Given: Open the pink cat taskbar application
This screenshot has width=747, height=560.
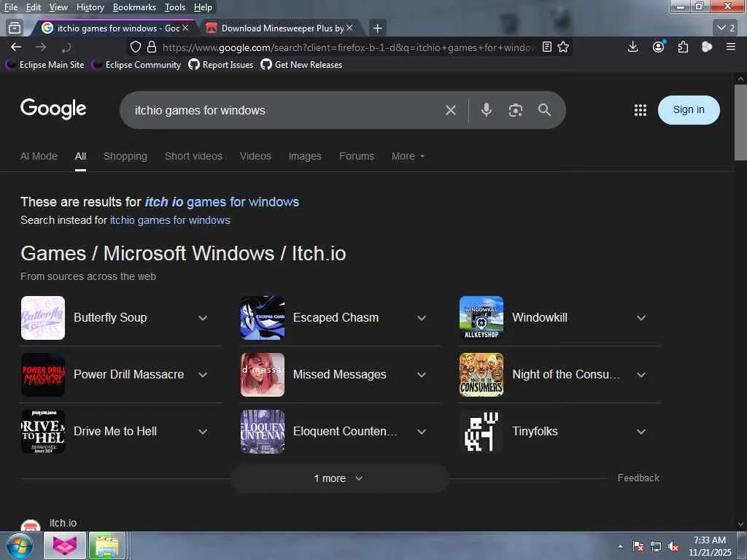Looking at the screenshot, I should (65, 545).
